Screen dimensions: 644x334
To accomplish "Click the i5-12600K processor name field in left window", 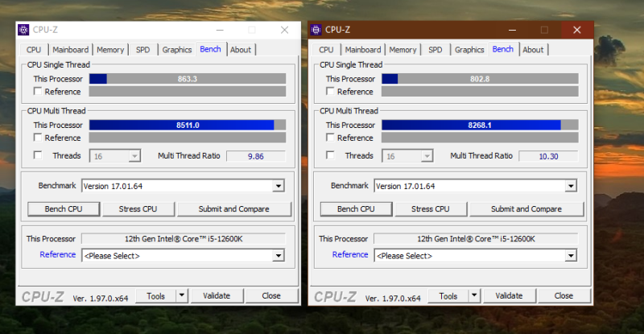I will click(x=184, y=239).
